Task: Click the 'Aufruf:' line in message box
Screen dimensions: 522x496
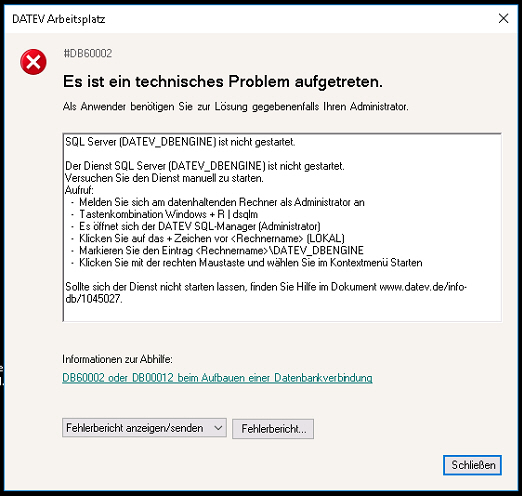Action: [x=79, y=190]
